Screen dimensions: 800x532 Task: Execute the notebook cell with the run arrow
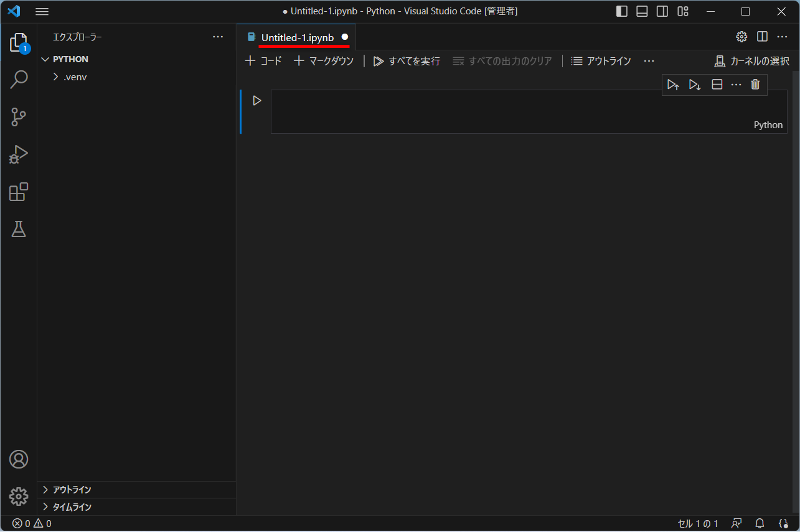[x=256, y=100]
